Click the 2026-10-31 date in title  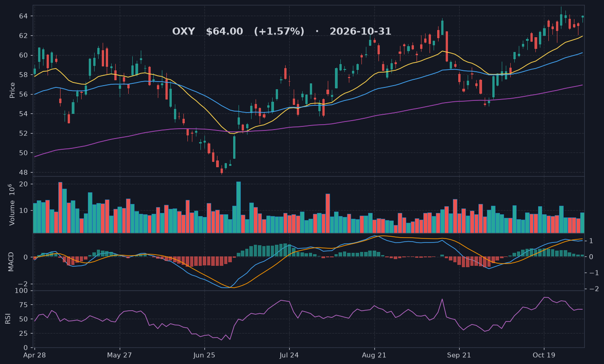361,31
